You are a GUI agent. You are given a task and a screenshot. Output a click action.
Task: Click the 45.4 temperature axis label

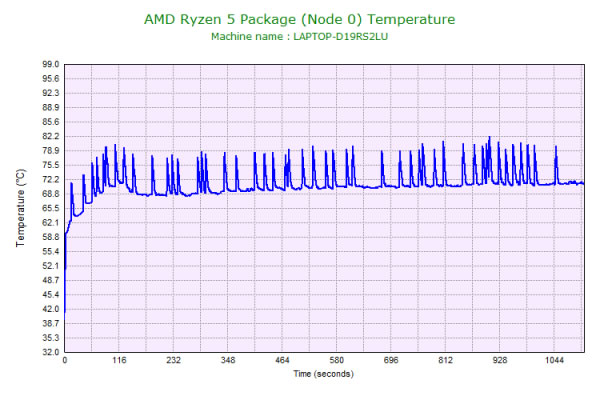[51, 295]
